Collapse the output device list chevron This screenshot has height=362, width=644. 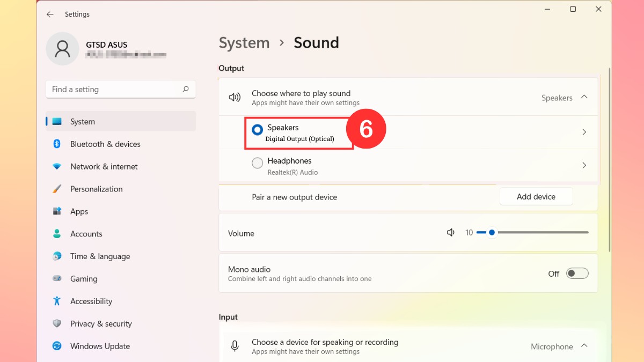coord(584,97)
